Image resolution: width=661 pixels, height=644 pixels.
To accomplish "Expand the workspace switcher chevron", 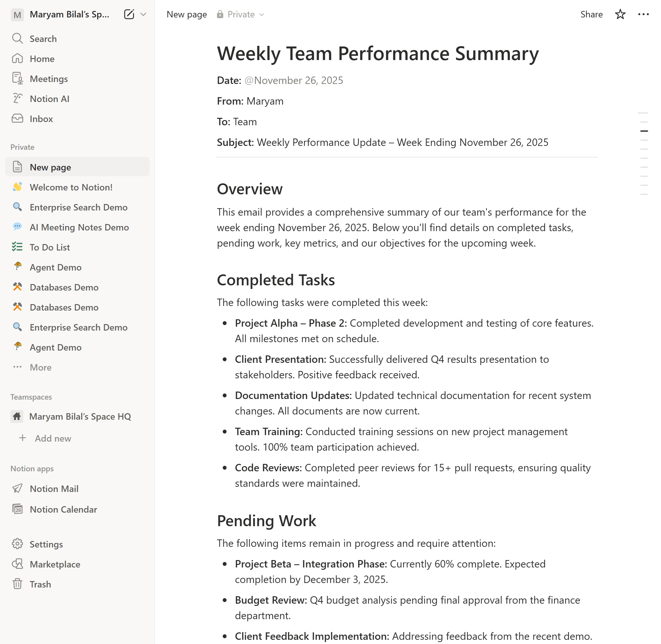I will [x=143, y=14].
